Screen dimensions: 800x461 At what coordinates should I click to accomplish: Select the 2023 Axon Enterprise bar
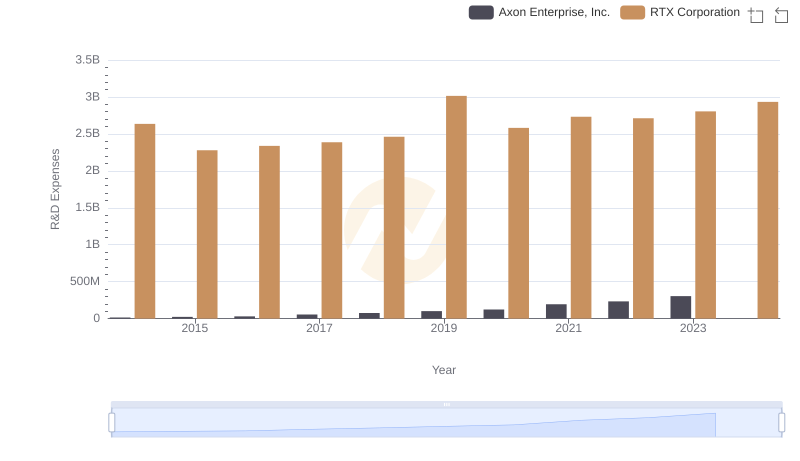pos(681,307)
